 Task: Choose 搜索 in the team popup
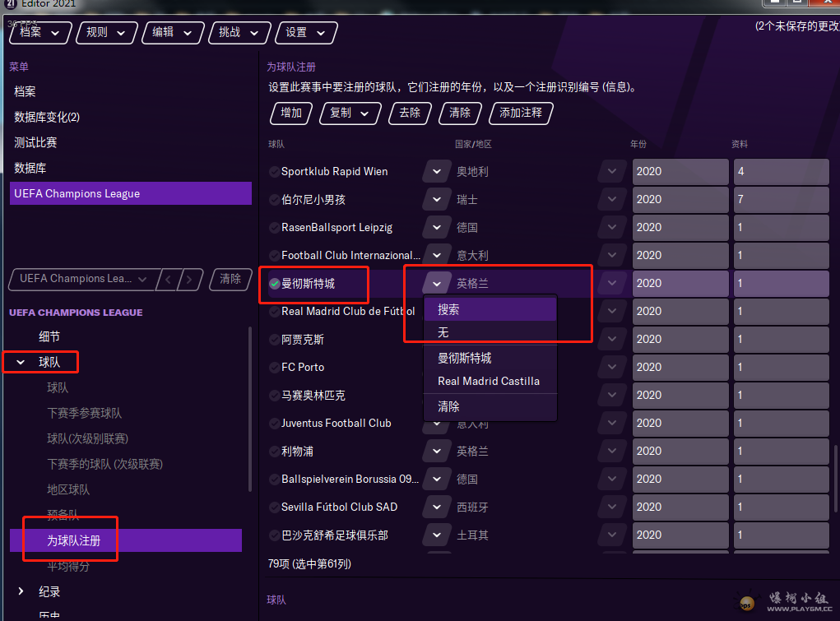click(x=490, y=309)
